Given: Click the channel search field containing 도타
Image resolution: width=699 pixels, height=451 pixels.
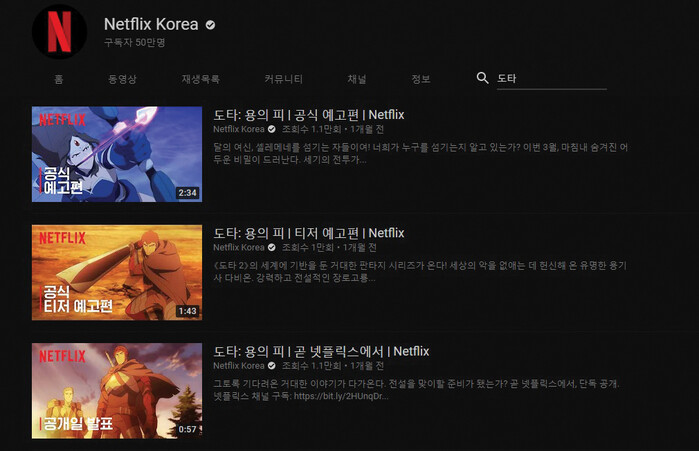Looking at the screenshot, I should click(551, 79).
